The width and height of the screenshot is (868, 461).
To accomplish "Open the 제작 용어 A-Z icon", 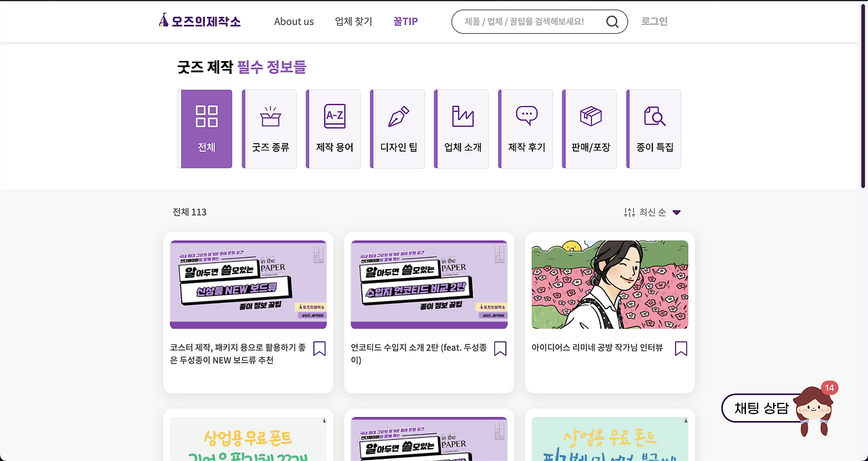I will pos(334,116).
